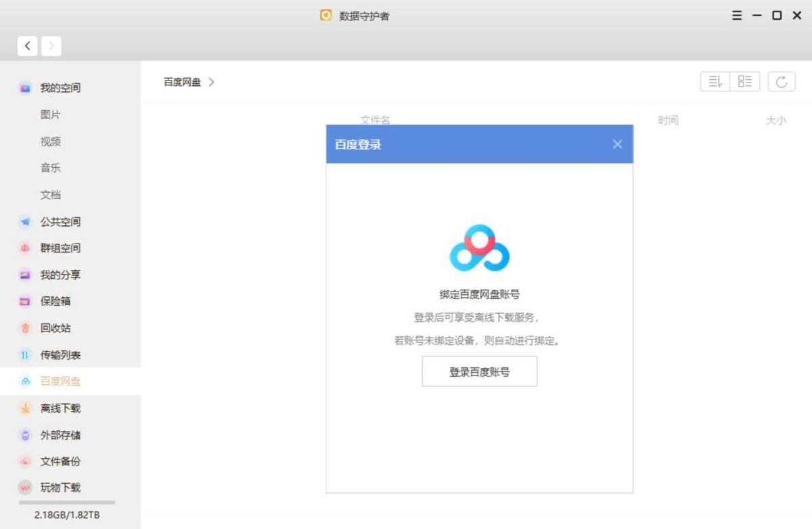Select 文档 under 我的空间

(x=50, y=195)
